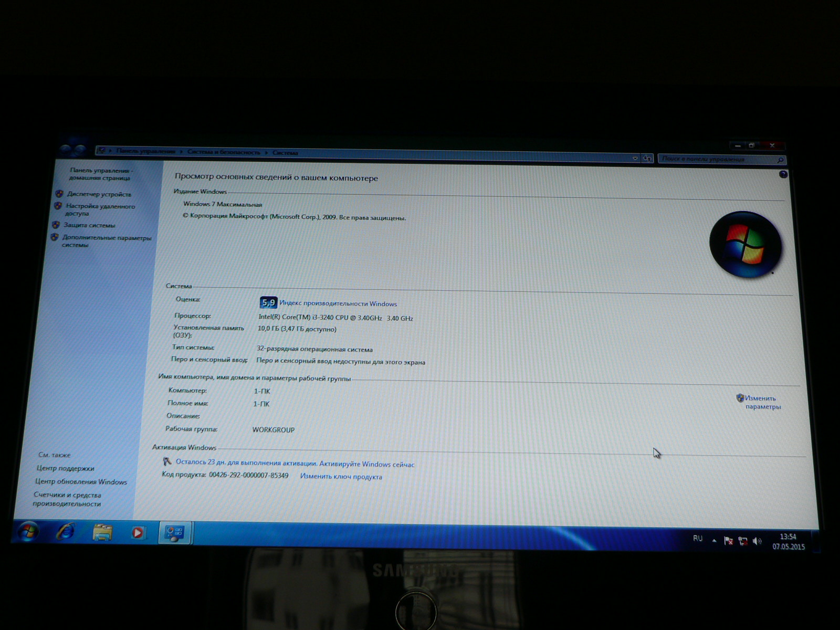This screenshot has height=630, width=840.
Task: Select Защита системы in left pane
Action: click(x=89, y=225)
